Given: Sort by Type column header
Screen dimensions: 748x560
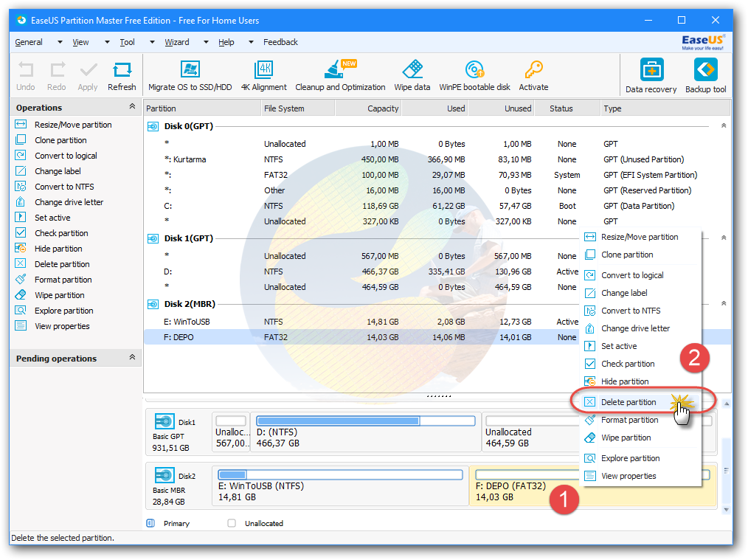Looking at the screenshot, I should pyautogui.click(x=665, y=108).
